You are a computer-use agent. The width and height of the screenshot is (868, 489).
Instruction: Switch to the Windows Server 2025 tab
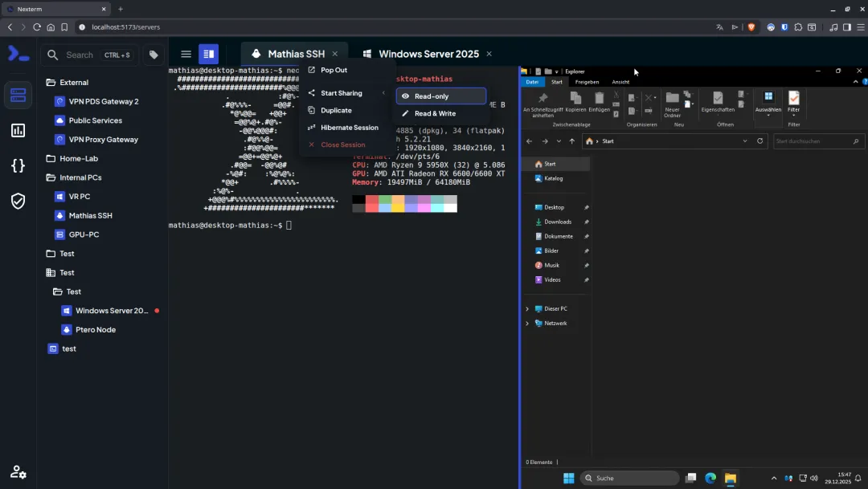point(428,54)
